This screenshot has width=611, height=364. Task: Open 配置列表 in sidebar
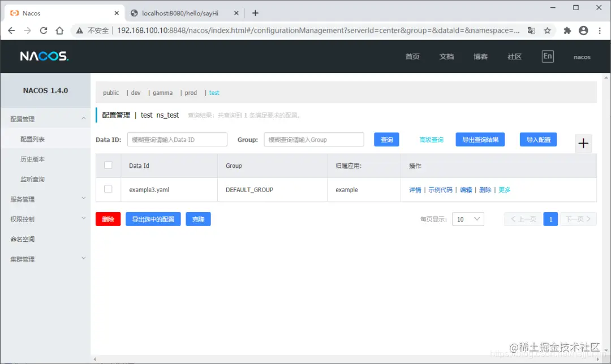pos(32,139)
